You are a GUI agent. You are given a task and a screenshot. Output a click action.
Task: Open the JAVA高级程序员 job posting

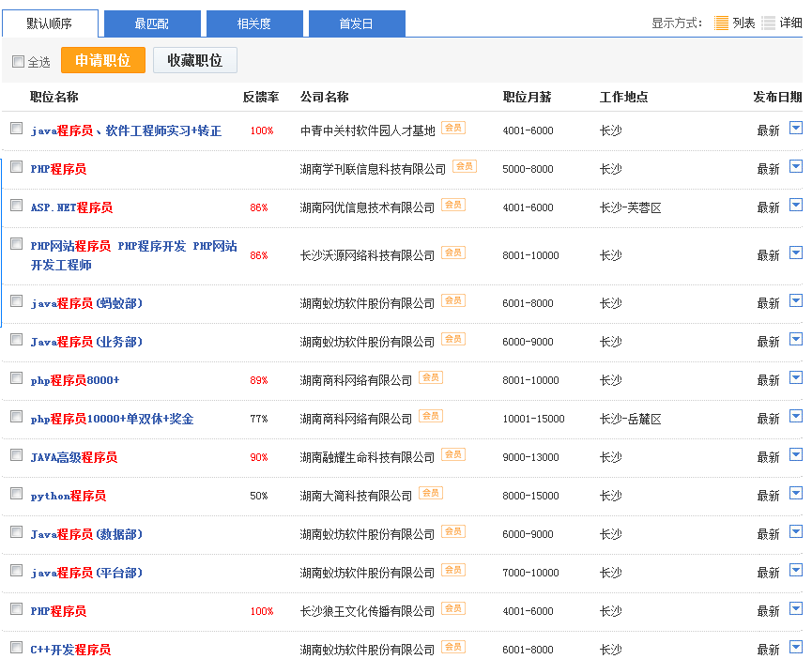click(x=74, y=457)
